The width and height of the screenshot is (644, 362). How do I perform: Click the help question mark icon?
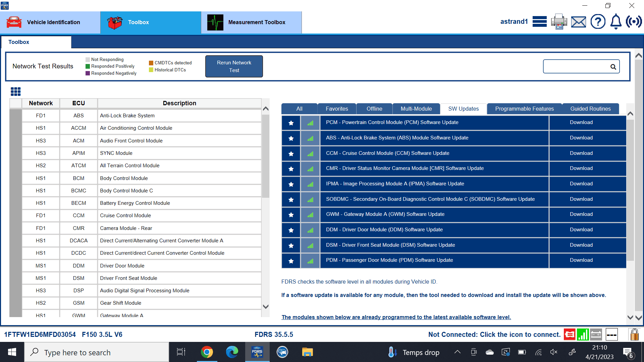(598, 22)
